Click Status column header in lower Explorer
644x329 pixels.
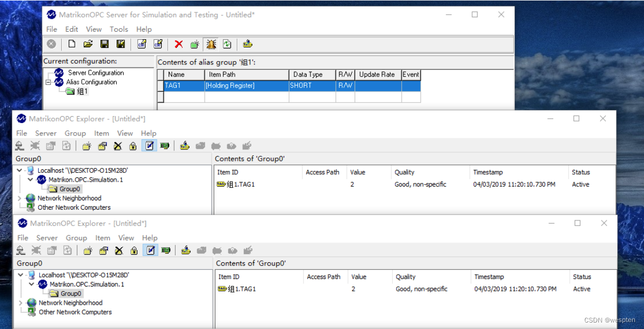click(x=592, y=277)
